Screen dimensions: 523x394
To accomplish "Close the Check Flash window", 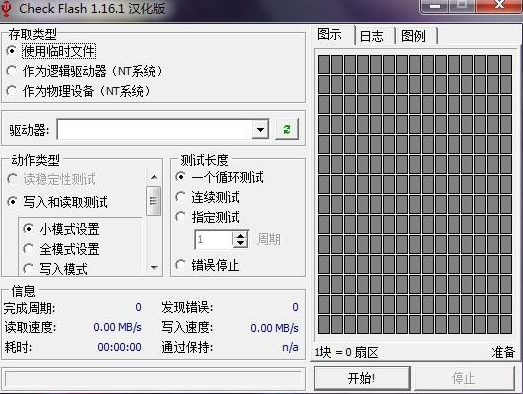I will pyautogui.click(x=499, y=5).
